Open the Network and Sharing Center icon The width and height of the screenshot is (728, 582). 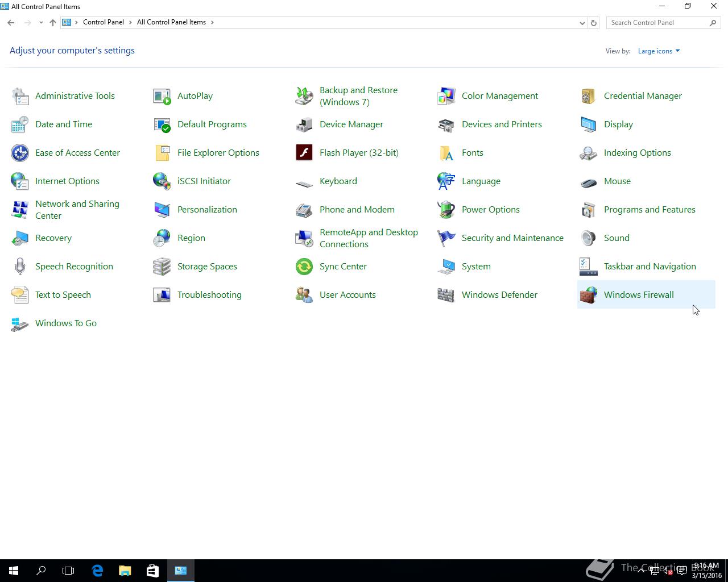(x=20, y=210)
